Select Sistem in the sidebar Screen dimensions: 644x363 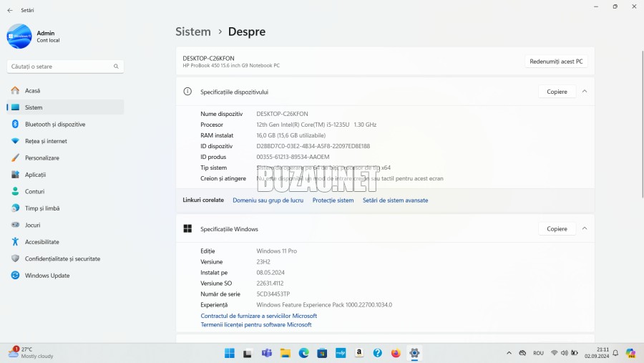pyautogui.click(x=65, y=107)
